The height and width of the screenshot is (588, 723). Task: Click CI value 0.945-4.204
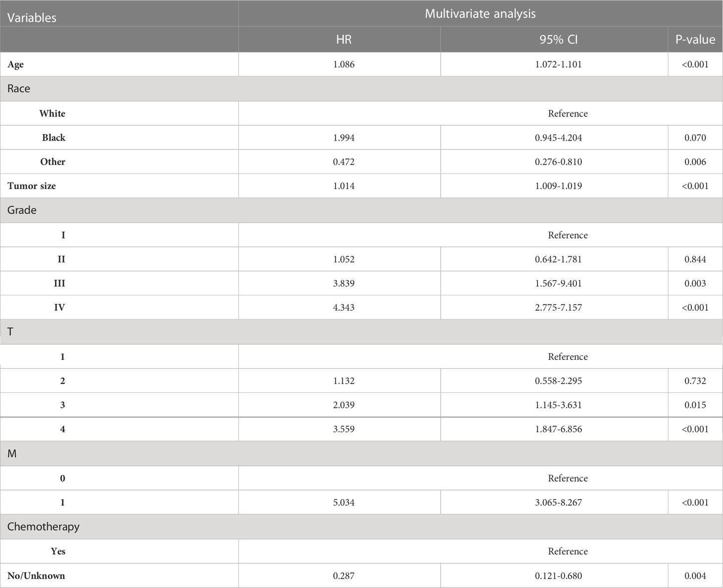point(558,138)
